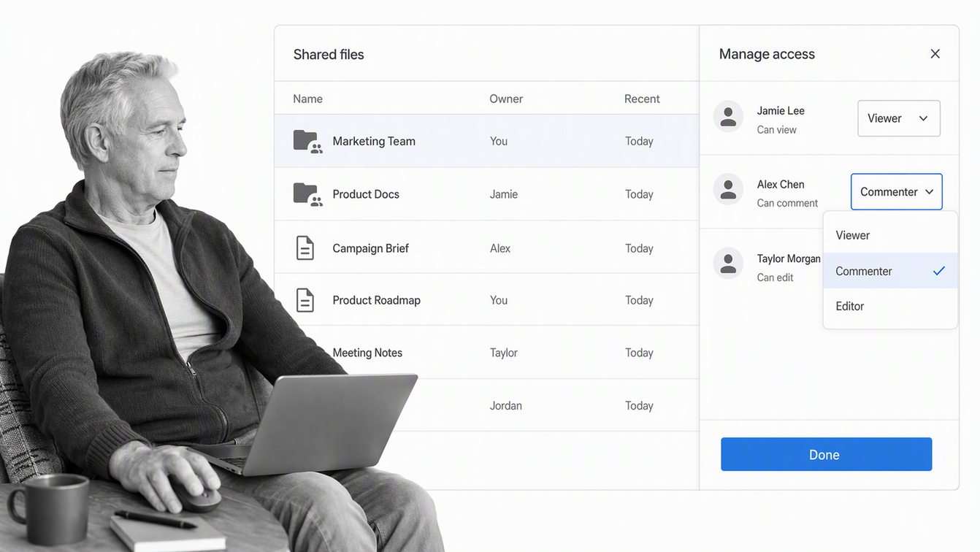
Task: Click the Campaign Brief document icon
Action: click(305, 248)
